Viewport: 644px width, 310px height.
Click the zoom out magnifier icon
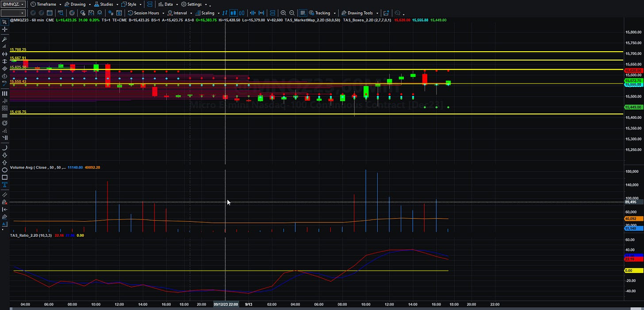point(292,13)
